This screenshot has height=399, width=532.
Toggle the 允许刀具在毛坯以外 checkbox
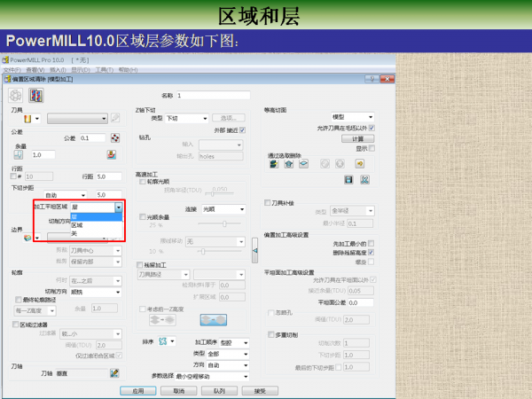(372, 128)
